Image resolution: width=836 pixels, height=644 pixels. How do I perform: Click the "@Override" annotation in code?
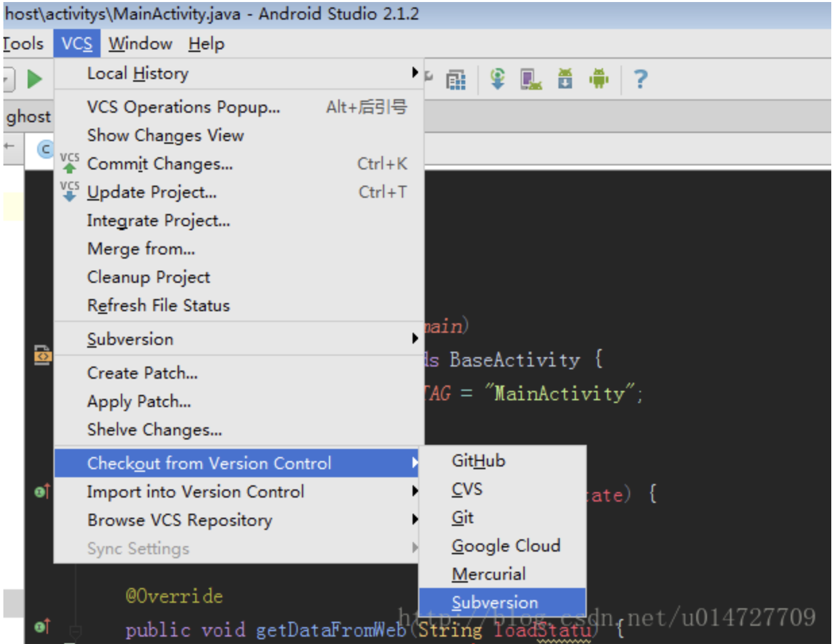point(174,596)
